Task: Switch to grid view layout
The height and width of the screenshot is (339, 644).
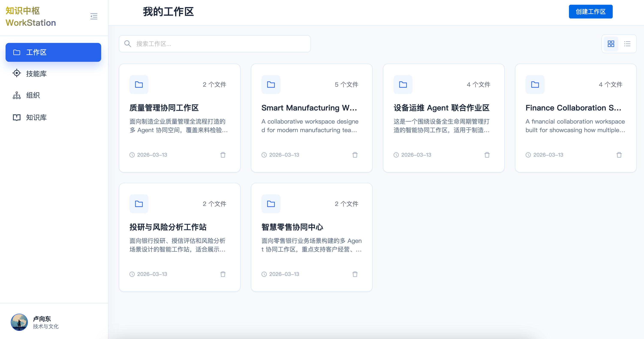Action: pyautogui.click(x=611, y=44)
